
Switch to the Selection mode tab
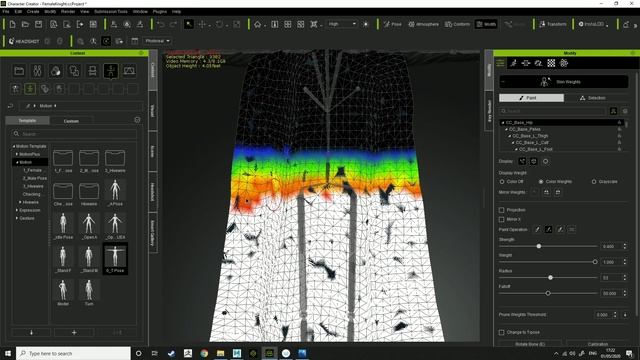593,98
